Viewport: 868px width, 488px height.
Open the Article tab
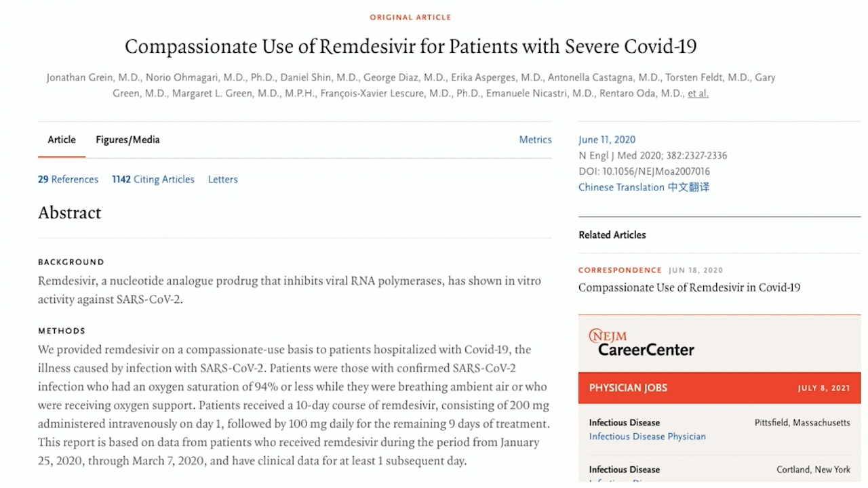click(x=62, y=140)
